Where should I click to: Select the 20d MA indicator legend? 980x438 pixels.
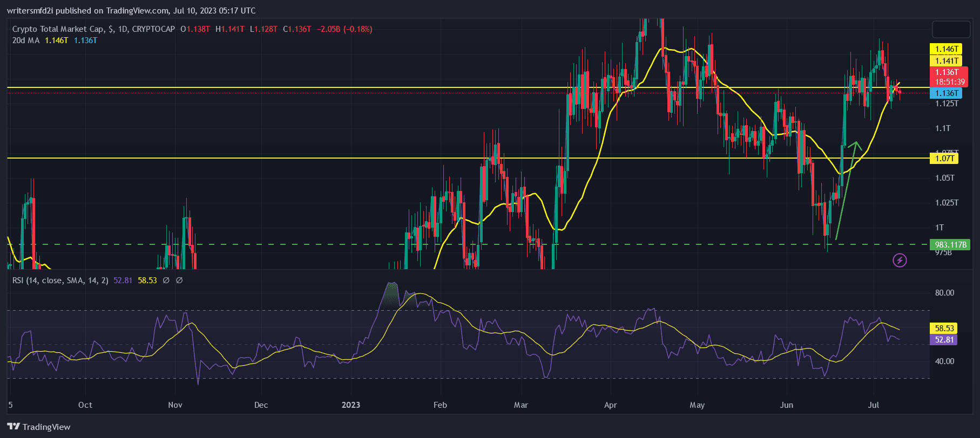point(26,40)
